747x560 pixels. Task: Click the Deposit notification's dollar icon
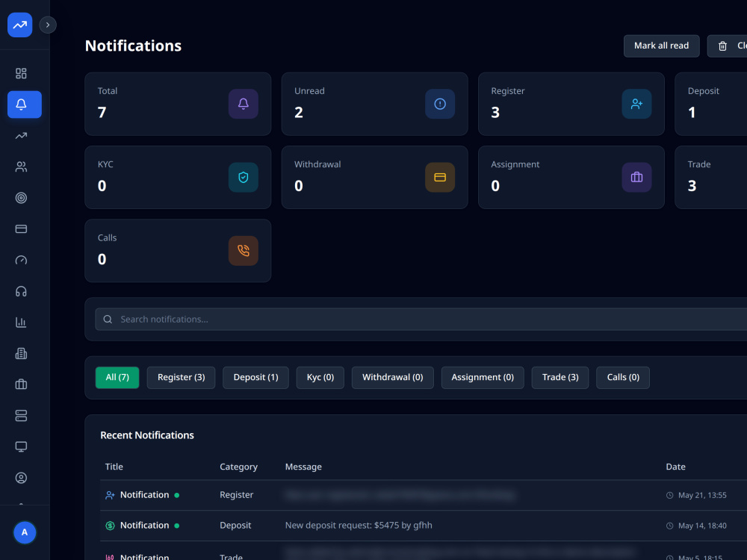(x=110, y=526)
